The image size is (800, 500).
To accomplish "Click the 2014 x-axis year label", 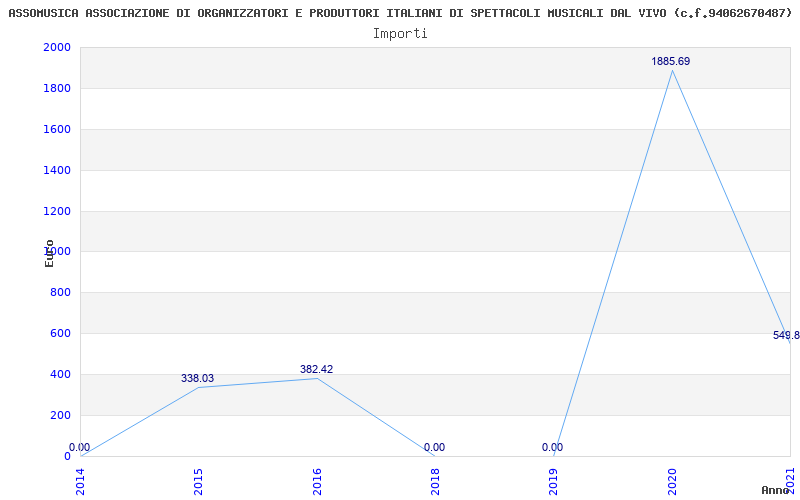I will pyautogui.click(x=80, y=481).
